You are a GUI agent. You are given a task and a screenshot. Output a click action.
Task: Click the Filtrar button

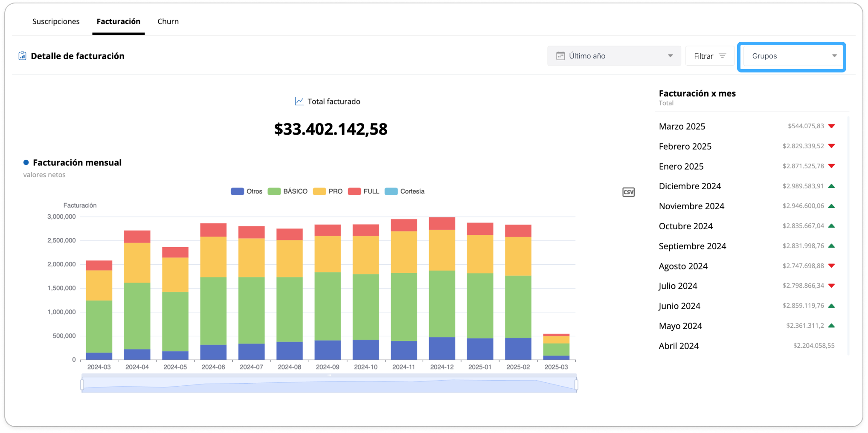click(710, 56)
